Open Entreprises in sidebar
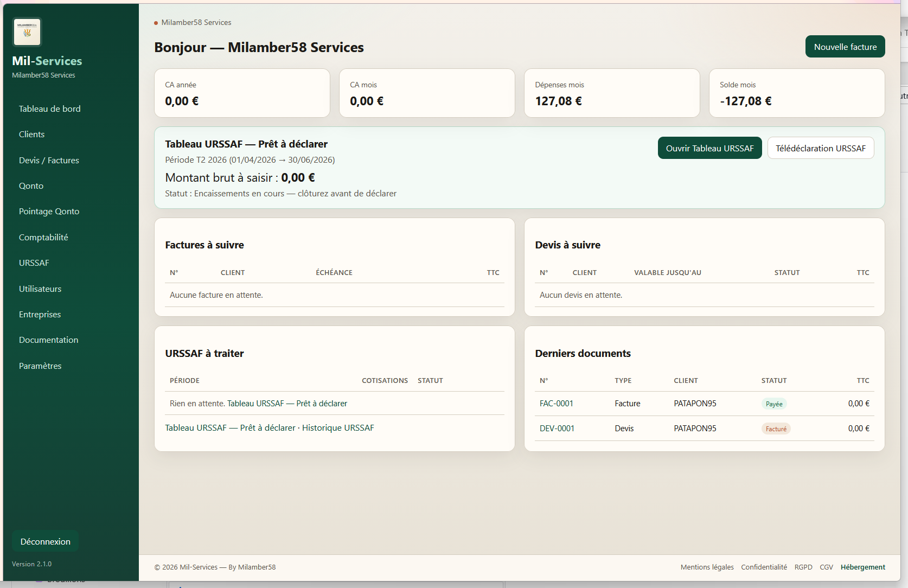 coord(40,315)
